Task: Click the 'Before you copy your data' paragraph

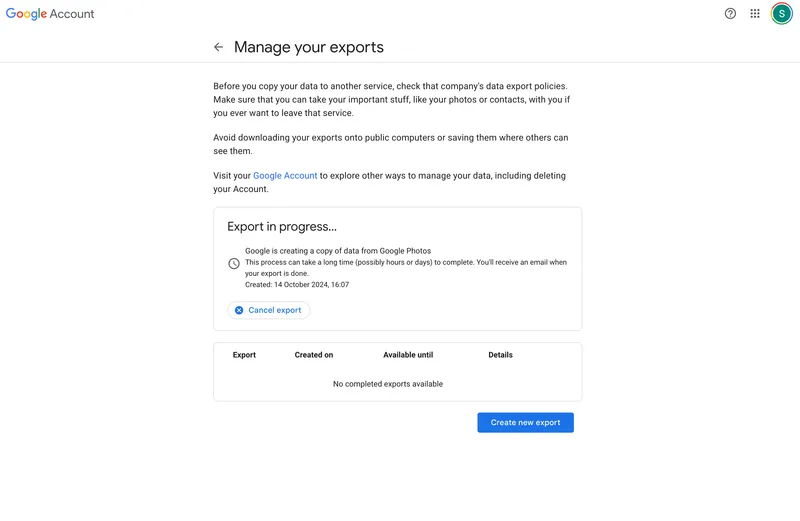Action: coord(392,100)
